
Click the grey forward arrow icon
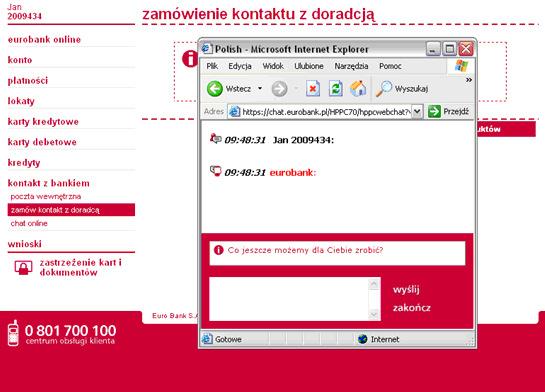pyautogui.click(x=279, y=89)
